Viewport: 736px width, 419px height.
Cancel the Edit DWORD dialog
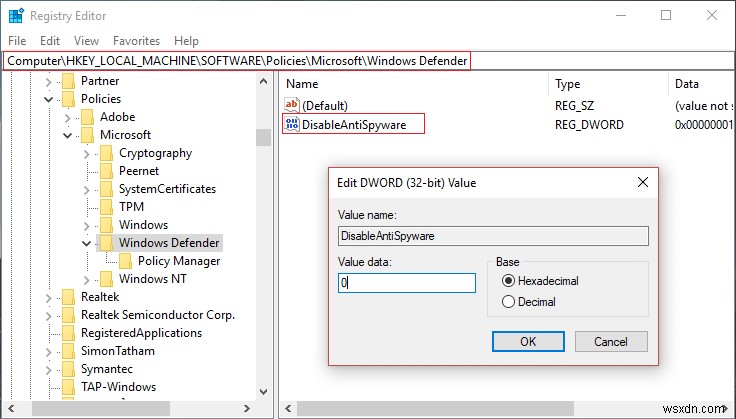610,341
